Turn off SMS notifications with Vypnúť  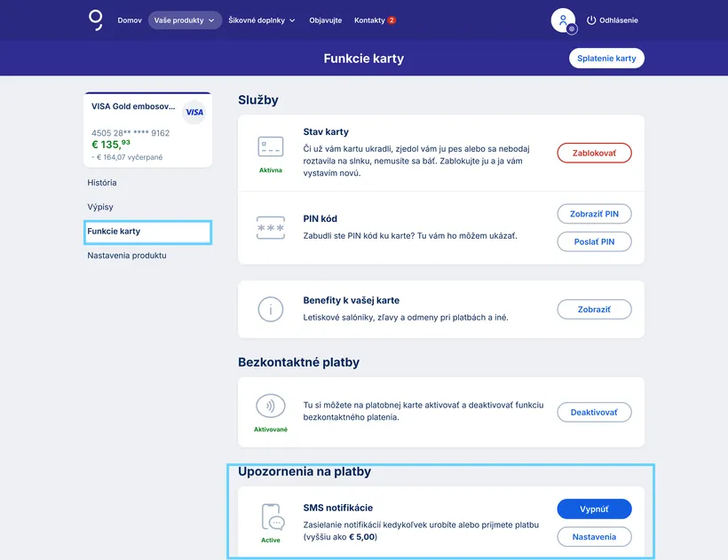(x=594, y=509)
